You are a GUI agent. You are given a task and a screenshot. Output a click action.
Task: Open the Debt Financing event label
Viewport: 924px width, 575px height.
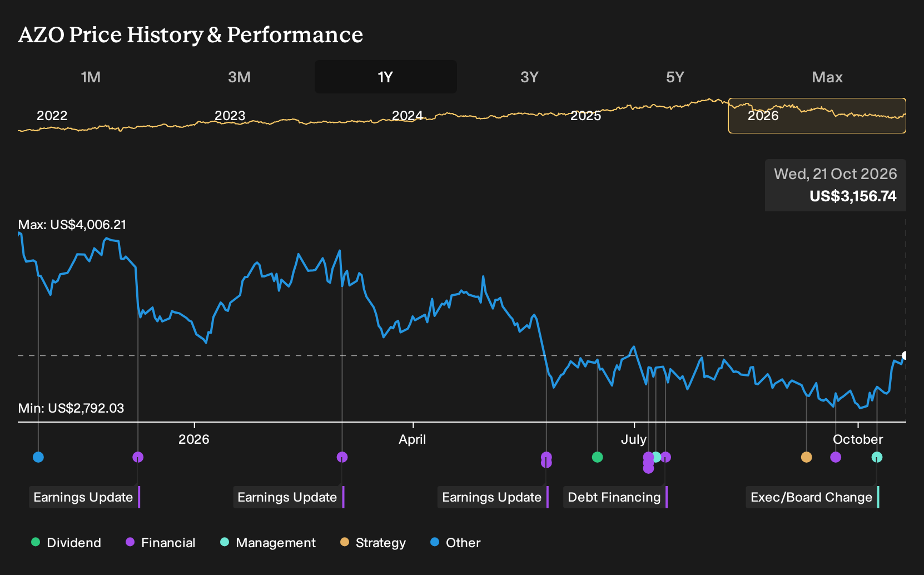click(x=615, y=497)
